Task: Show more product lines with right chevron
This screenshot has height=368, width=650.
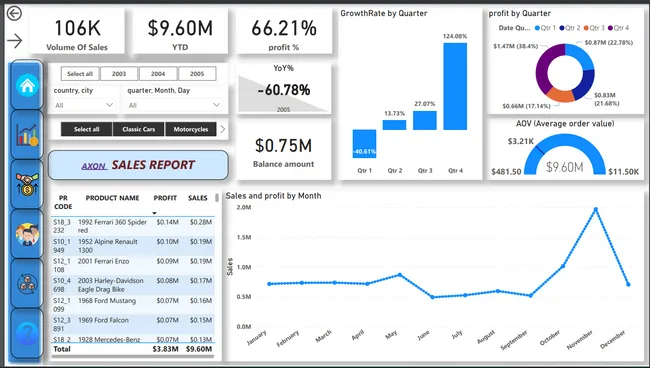Action: 223,129
